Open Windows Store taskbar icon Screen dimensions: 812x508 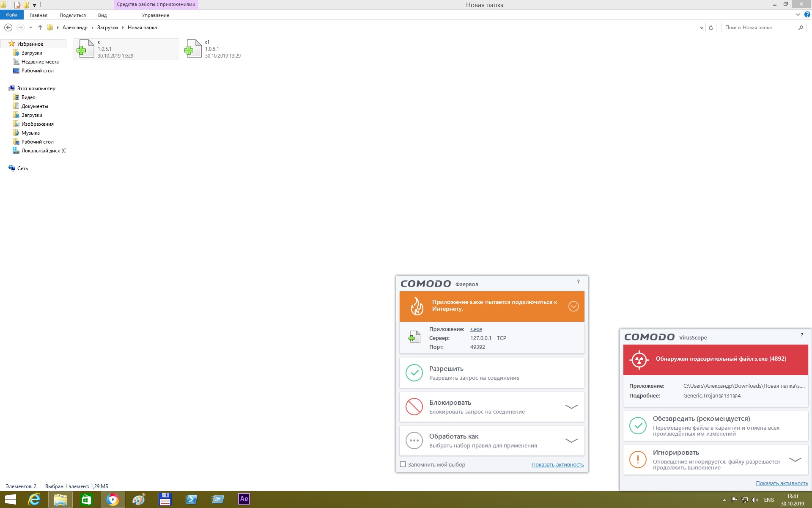tap(86, 500)
